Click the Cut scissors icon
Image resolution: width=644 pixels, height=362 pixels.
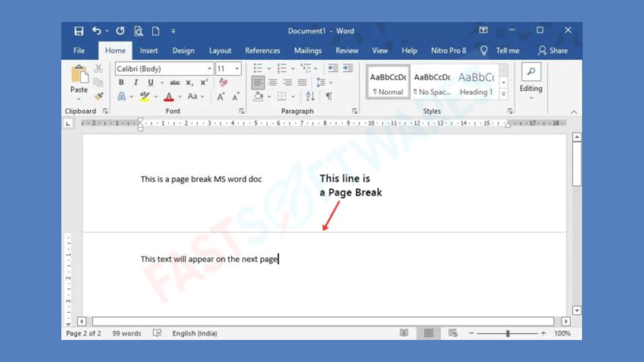[x=98, y=69]
